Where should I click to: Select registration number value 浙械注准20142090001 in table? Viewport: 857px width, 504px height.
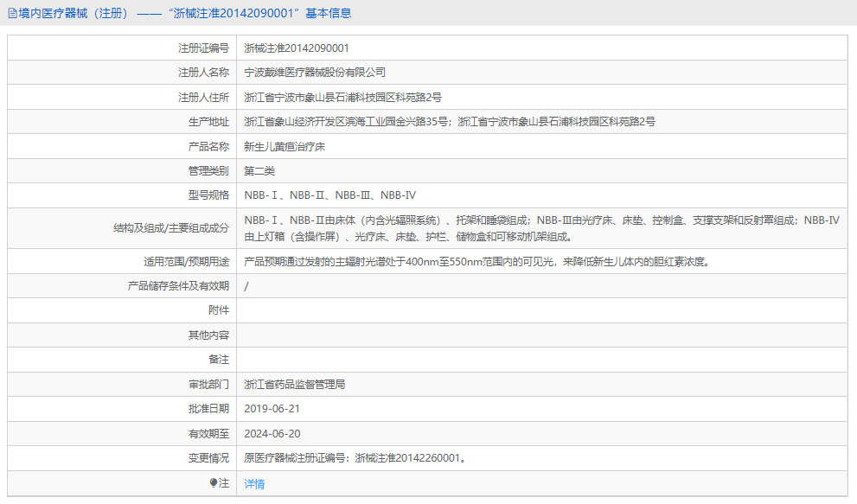[297, 48]
